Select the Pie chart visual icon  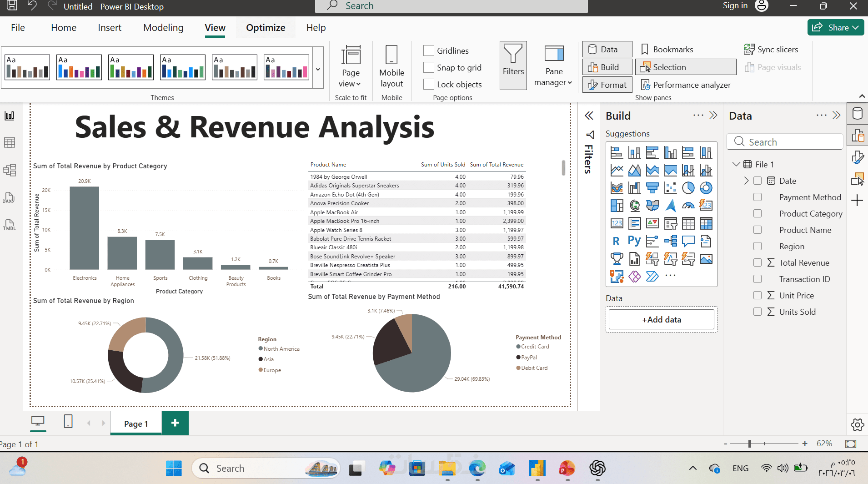[x=688, y=188]
